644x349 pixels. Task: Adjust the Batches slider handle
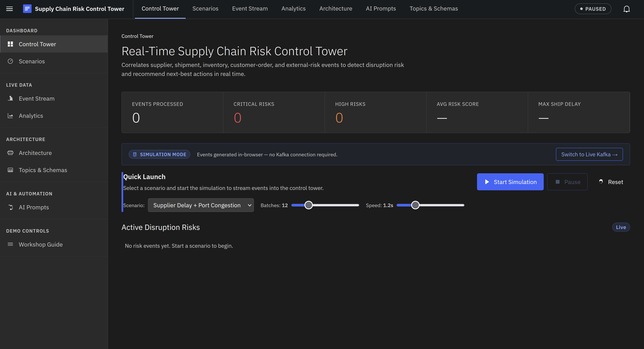tap(309, 205)
